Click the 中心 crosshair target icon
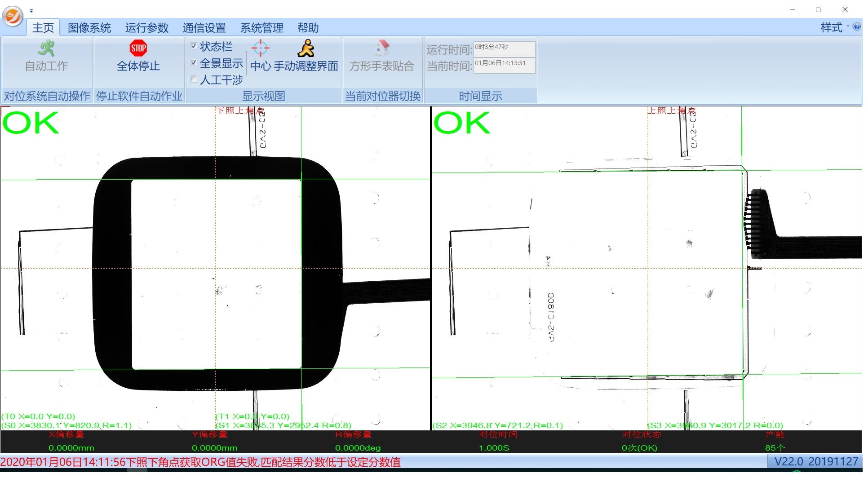Screen dimensions: 868x478 click(261, 48)
